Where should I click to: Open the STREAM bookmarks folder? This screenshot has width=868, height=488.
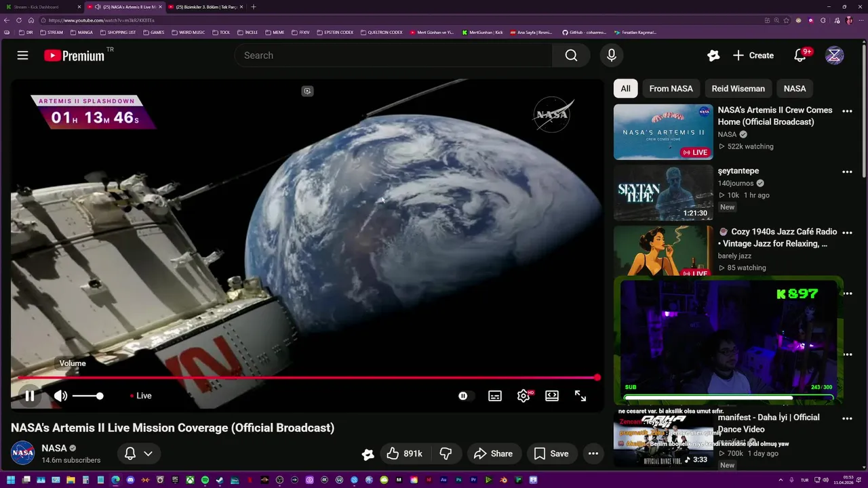(52, 33)
